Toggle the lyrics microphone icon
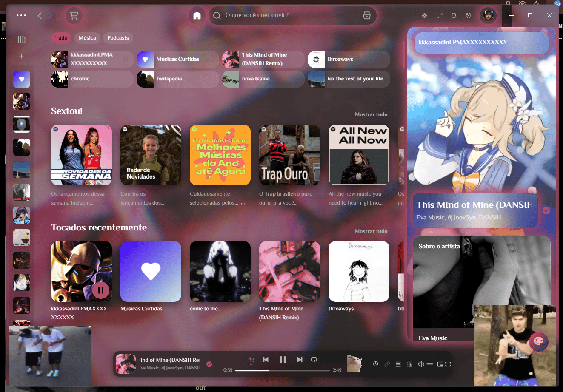 coord(387,364)
